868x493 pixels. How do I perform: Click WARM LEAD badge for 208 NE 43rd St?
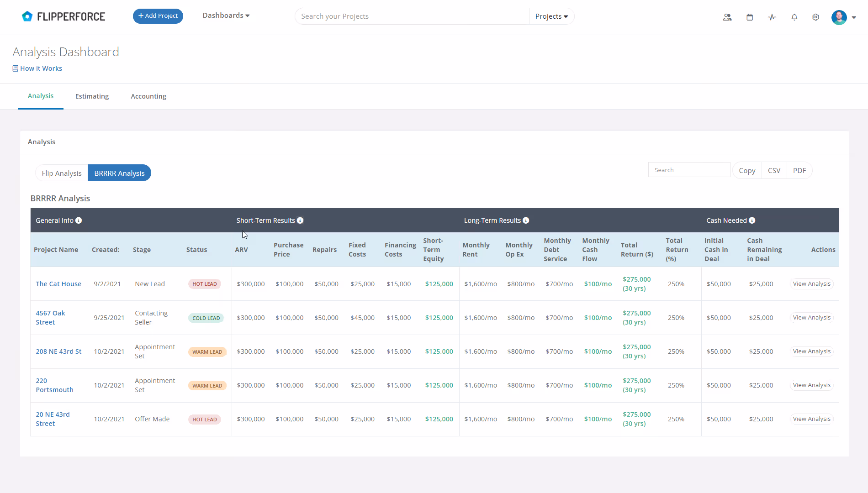click(x=207, y=352)
